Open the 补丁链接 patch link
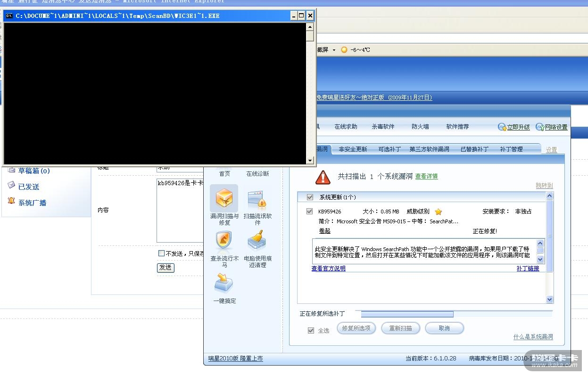Image resolution: width=588 pixels, height=375 pixels. tap(528, 269)
